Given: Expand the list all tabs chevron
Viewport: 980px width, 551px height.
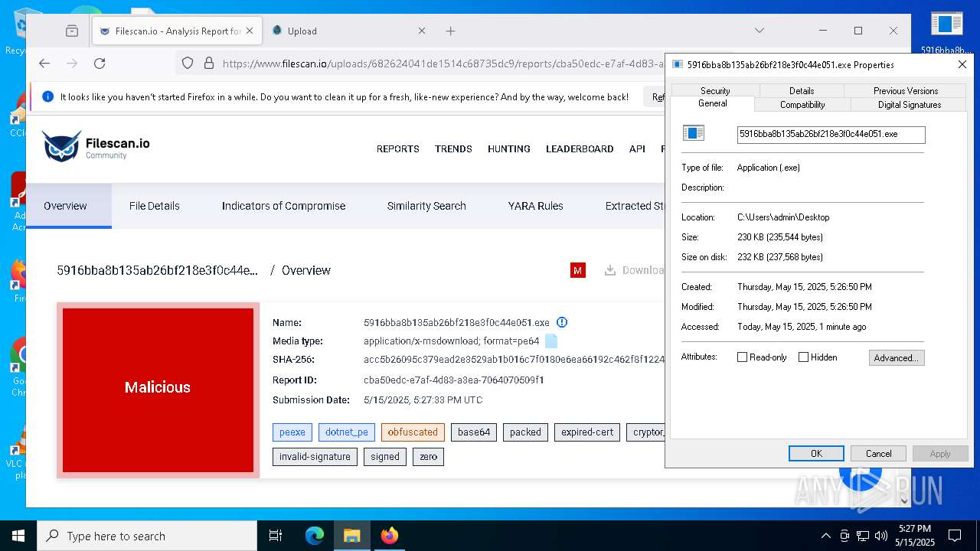Looking at the screenshot, I should coord(759,31).
